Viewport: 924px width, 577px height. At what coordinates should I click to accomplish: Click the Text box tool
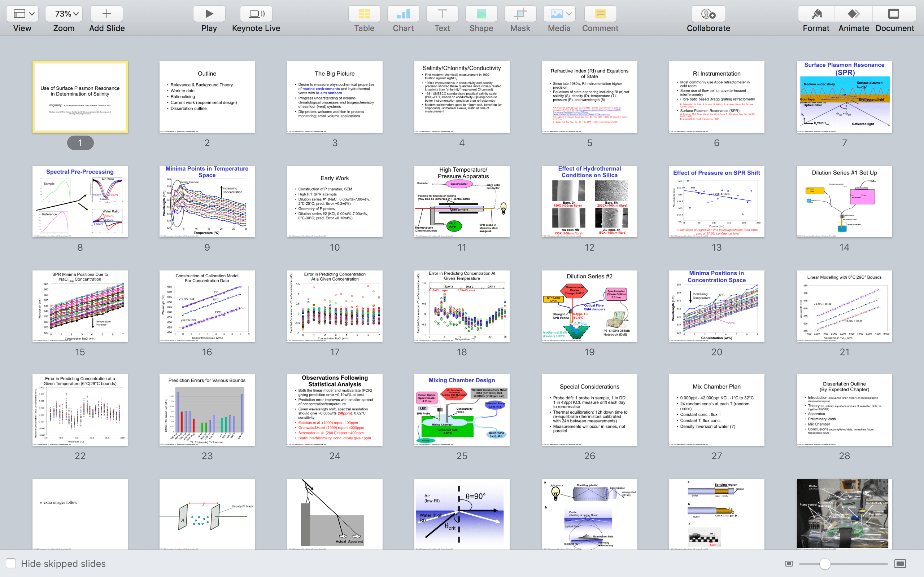coord(442,14)
